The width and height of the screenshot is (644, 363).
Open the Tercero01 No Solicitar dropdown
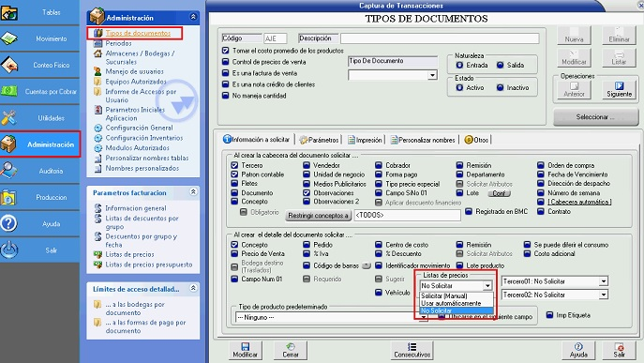pyautogui.click(x=555, y=281)
